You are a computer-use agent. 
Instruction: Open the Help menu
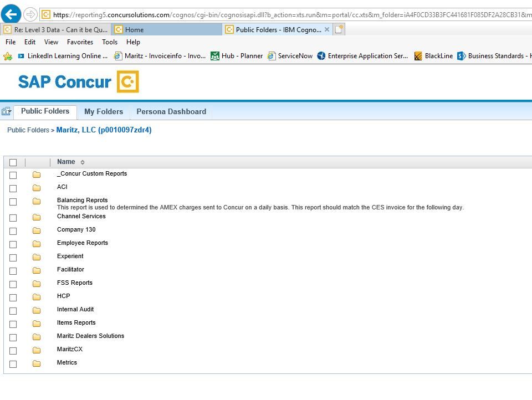point(133,42)
